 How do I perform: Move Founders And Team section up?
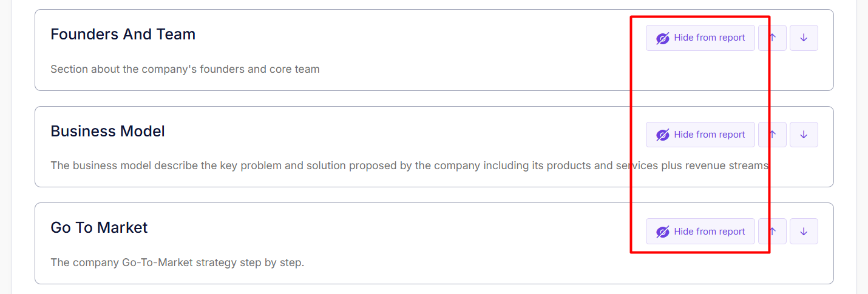tap(772, 38)
